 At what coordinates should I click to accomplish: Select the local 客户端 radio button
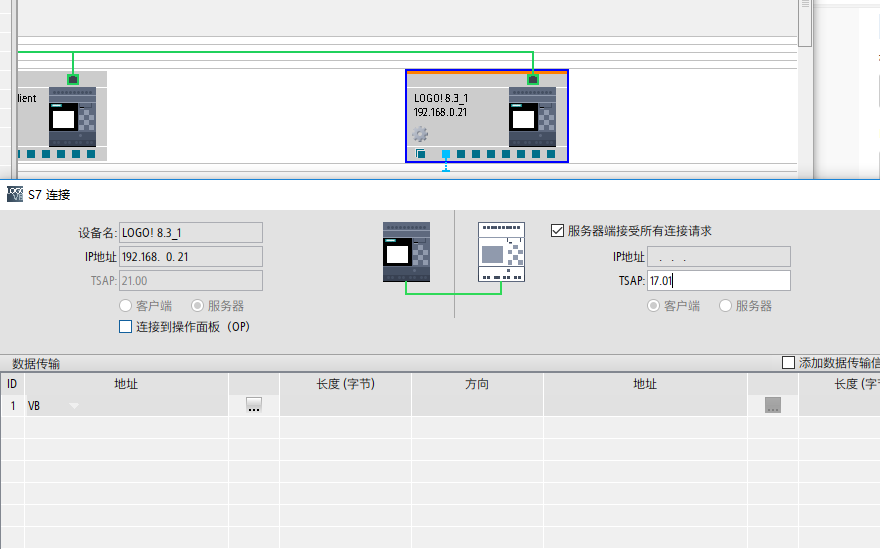point(125,305)
